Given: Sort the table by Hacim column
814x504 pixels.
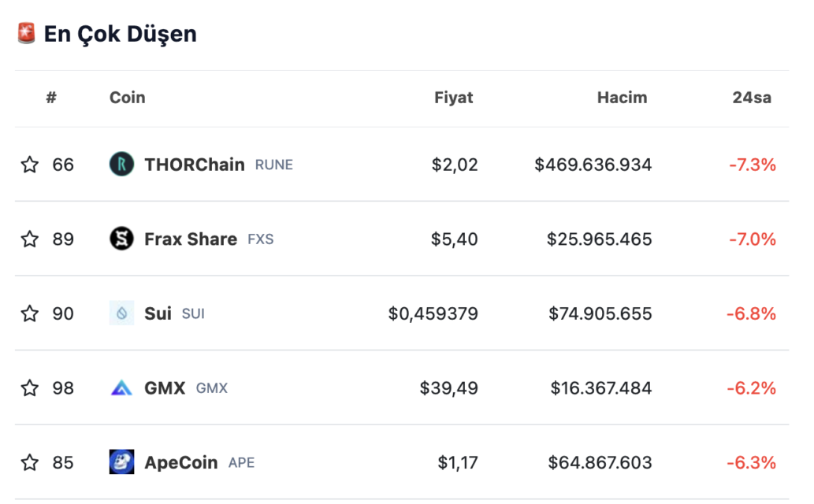Looking at the screenshot, I should 622,98.
